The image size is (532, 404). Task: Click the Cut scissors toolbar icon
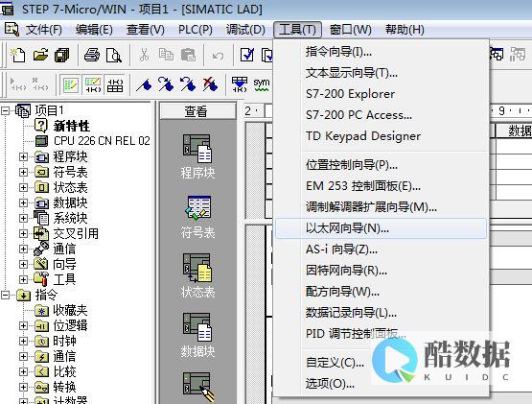coord(144,55)
